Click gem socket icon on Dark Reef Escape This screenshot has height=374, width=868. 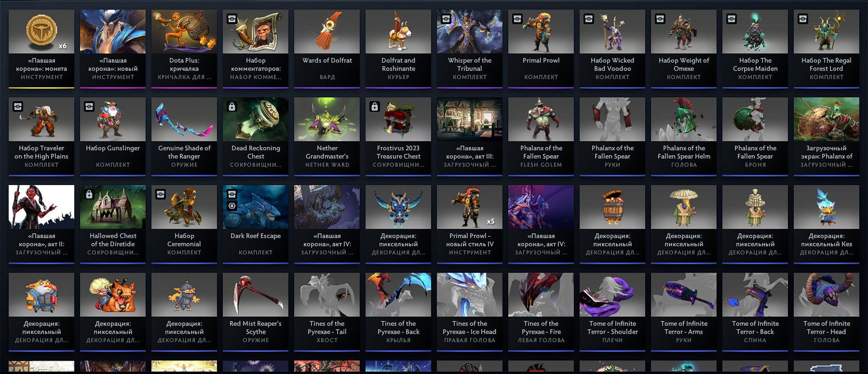coord(232,206)
